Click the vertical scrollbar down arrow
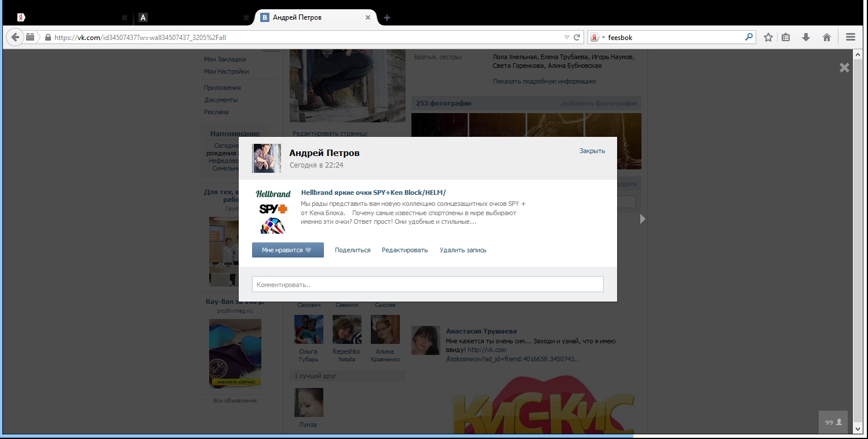Screen dimensions: 868x439 click(859, 429)
